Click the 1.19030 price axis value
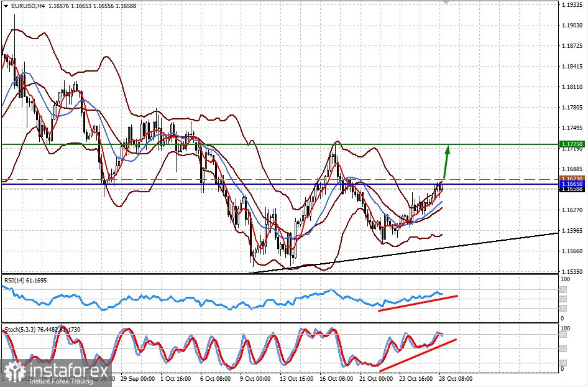Image resolution: width=588 pixels, height=387 pixels. pyautogui.click(x=572, y=25)
